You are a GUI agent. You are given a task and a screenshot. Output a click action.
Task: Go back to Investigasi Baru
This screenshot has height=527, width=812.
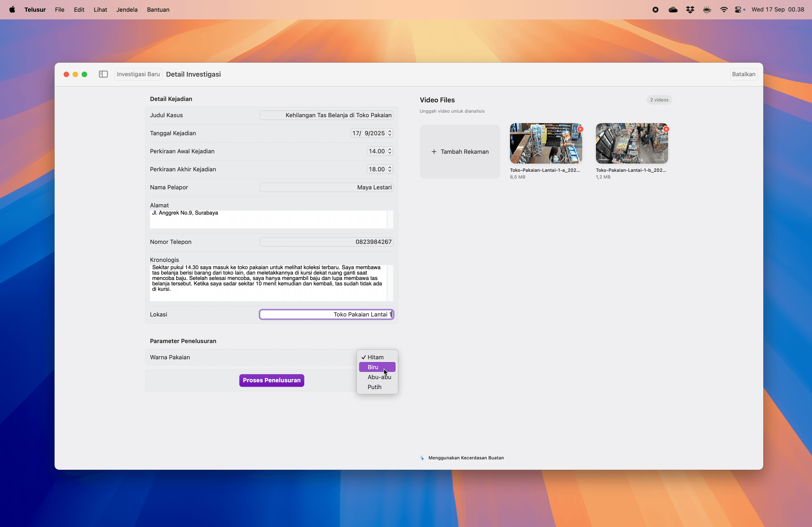[138, 74]
